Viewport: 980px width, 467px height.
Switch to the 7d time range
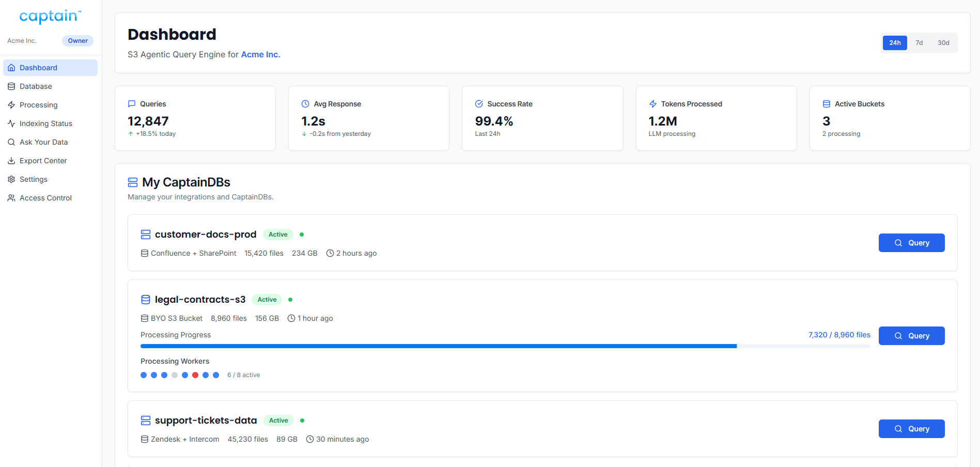click(x=919, y=43)
